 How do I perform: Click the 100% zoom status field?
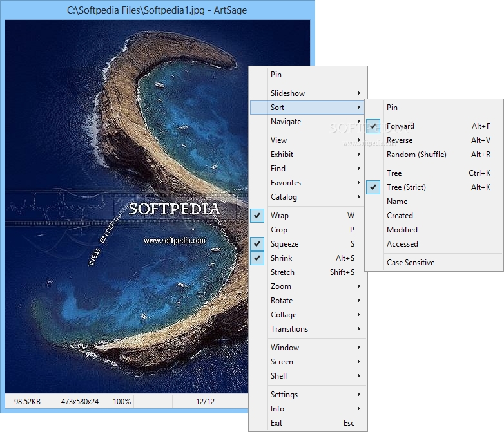point(122,402)
